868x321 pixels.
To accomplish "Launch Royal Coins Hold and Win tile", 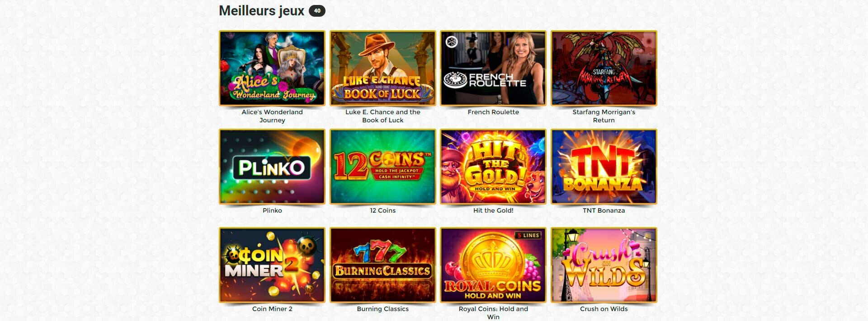I will pyautogui.click(x=493, y=265).
